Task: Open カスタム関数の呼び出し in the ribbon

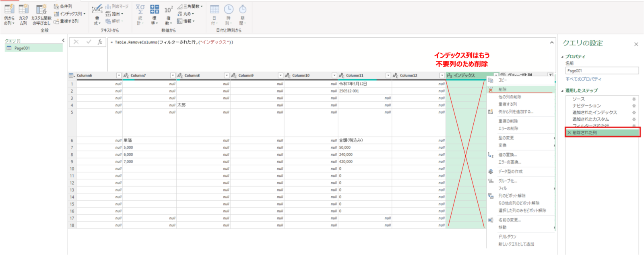Action: pyautogui.click(x=41, y=15)
